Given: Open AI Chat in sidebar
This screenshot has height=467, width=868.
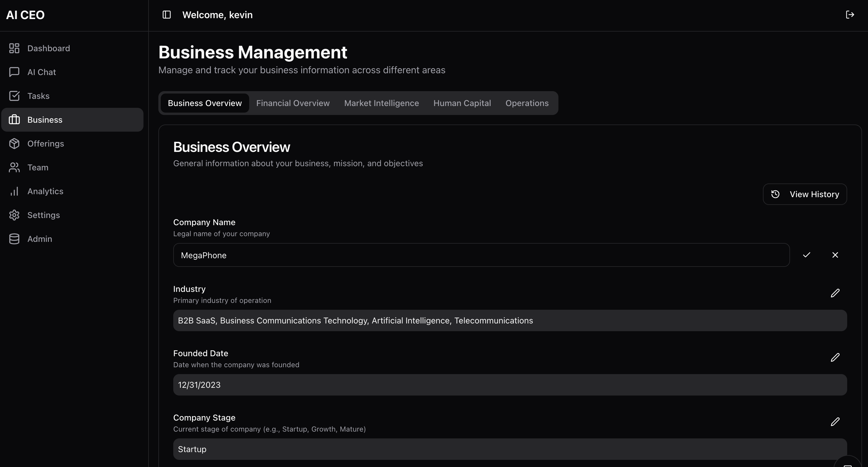Looking at the screenshot, I should coord(41,72).
